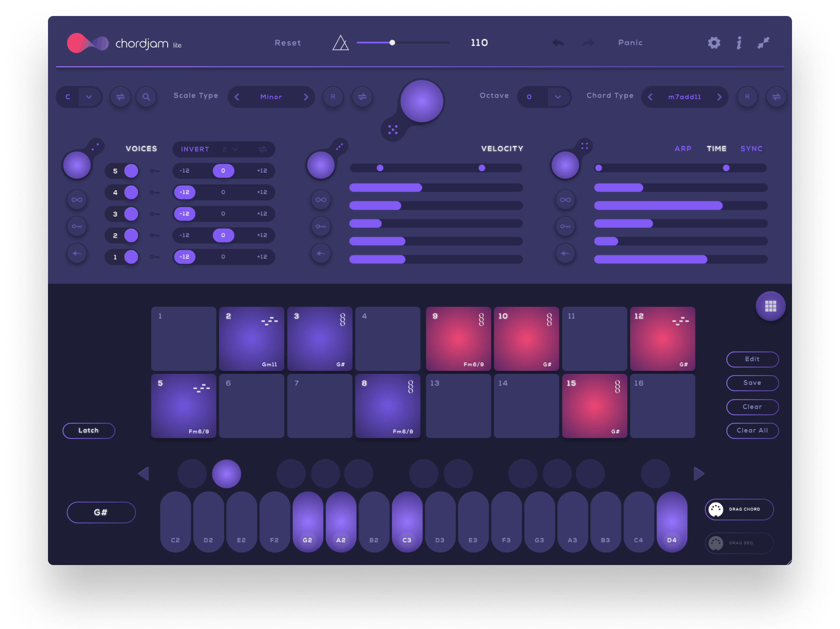
Task: Click the magnifier search icon beside key selector
Action: point(146,97)
